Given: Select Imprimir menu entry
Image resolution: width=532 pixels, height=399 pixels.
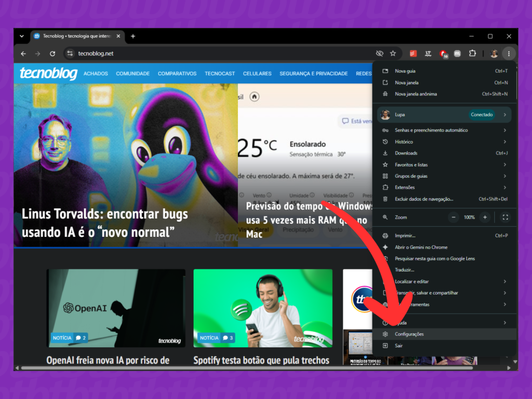Looking at the screenshot, I should [x=445, y=236].
